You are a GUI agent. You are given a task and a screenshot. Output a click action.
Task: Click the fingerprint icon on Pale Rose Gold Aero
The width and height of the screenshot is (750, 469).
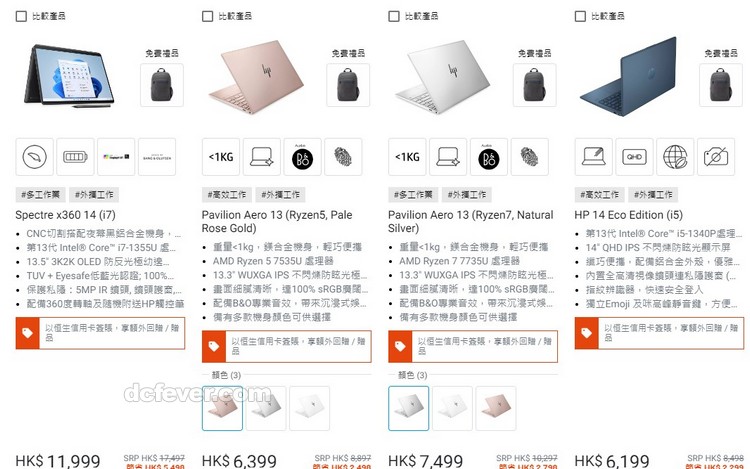pos(343,157)
